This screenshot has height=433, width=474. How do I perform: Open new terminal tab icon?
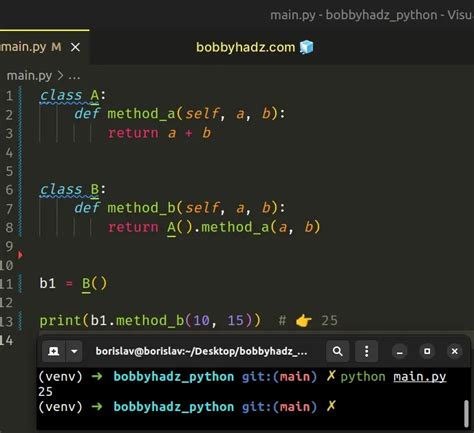54,351
